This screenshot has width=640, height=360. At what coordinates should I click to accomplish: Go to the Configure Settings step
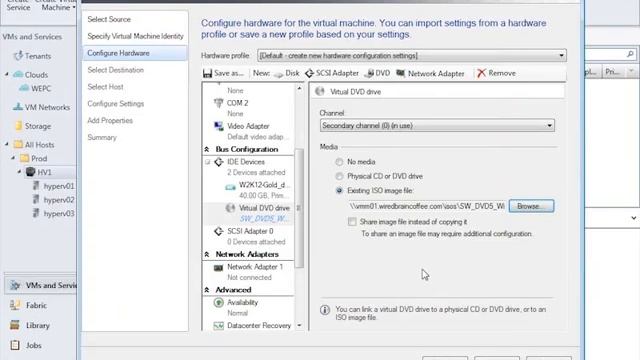[x=116, y=104]
